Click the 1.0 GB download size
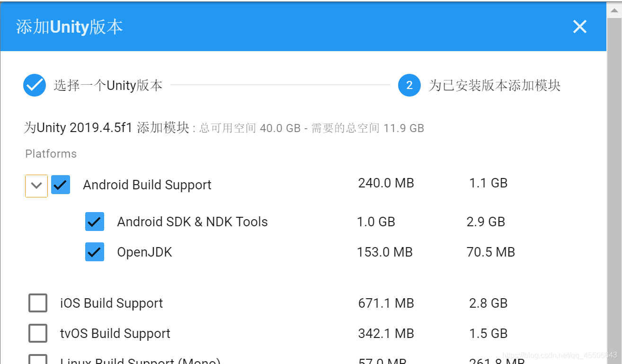The width and height of the screenshot is (622, 364). pos(376,222)
